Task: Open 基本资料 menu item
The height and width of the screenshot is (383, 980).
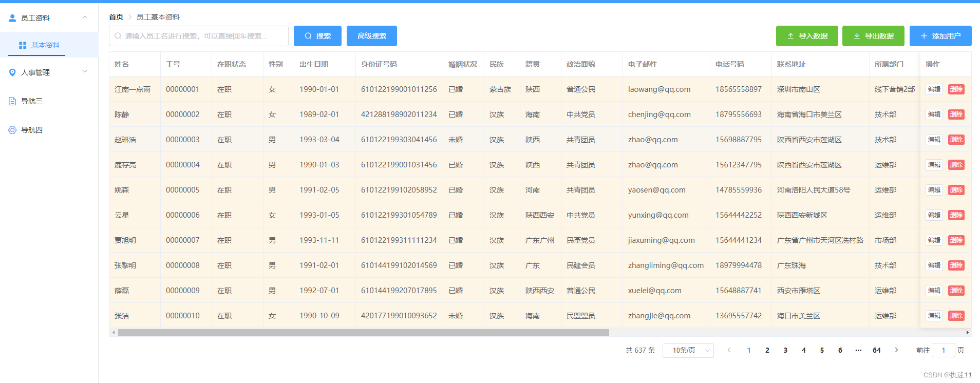Action: coord(49,45)
